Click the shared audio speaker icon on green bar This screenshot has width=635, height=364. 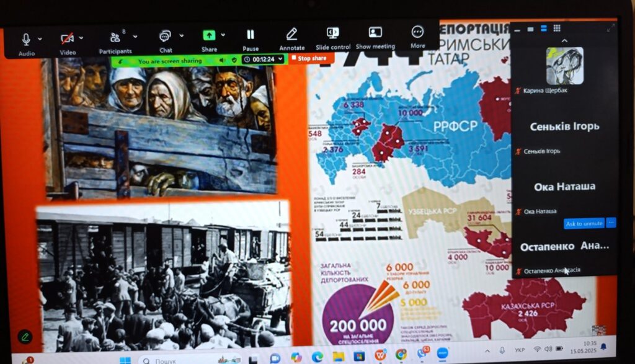tap(222, 60)
